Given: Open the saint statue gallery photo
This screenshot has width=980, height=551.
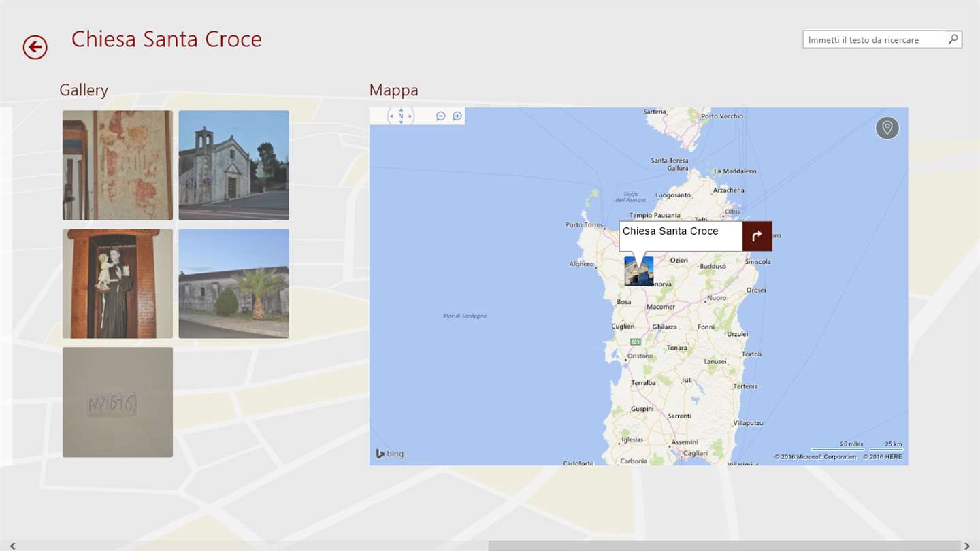Looking at the screenshot, I should pos(118,284).
